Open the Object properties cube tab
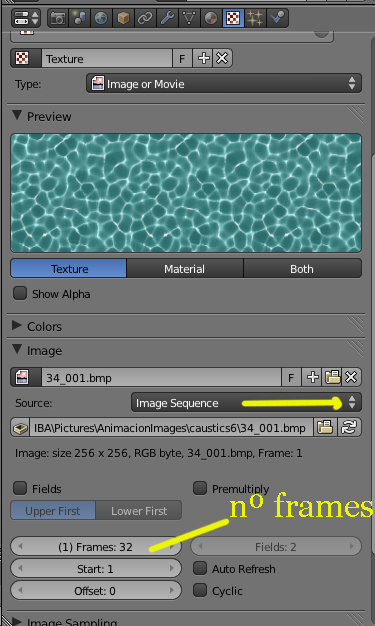The height and width of the screenshot is (626, 375). pyautogui.click(x=123, y=18)
